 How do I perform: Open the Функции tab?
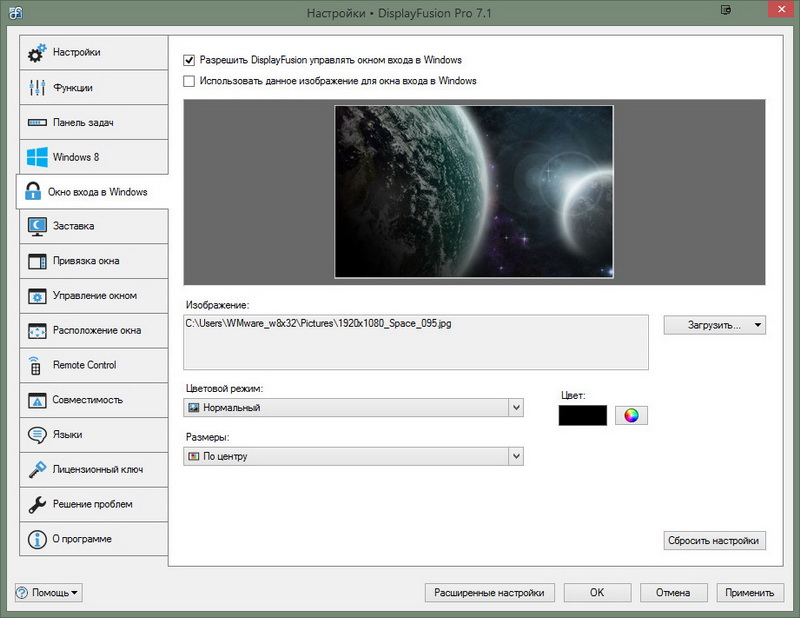94,87
